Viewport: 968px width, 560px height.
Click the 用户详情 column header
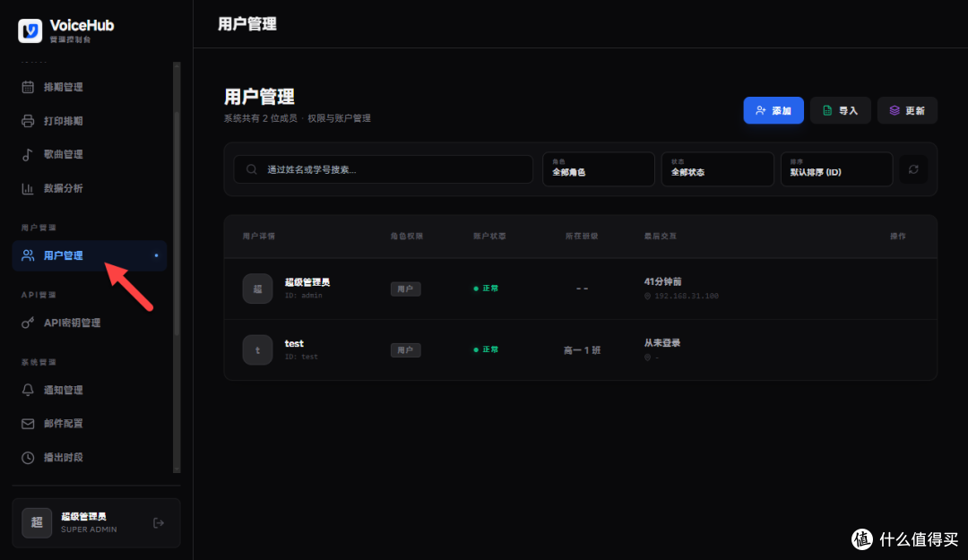(x=259, y=237)
